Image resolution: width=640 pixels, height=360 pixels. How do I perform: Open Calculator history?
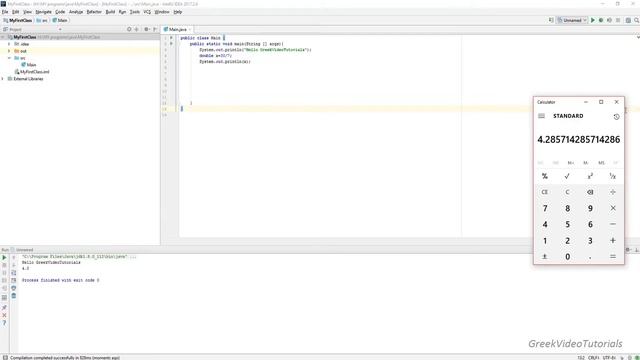click(x=616, y=117)
